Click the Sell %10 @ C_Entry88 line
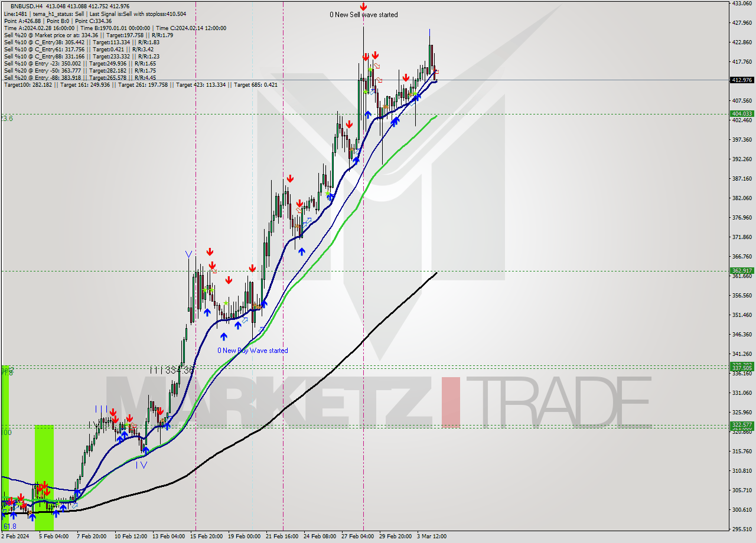Viewport: 756px width, 543px height. [x=82, y=56]
